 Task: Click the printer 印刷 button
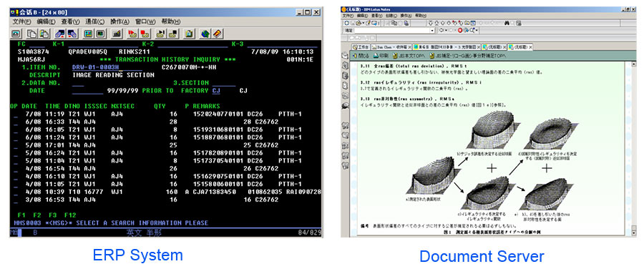click(381, 55)
